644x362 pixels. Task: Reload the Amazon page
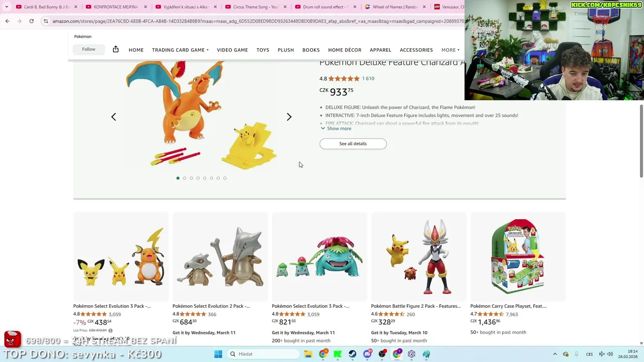(31, 21)
